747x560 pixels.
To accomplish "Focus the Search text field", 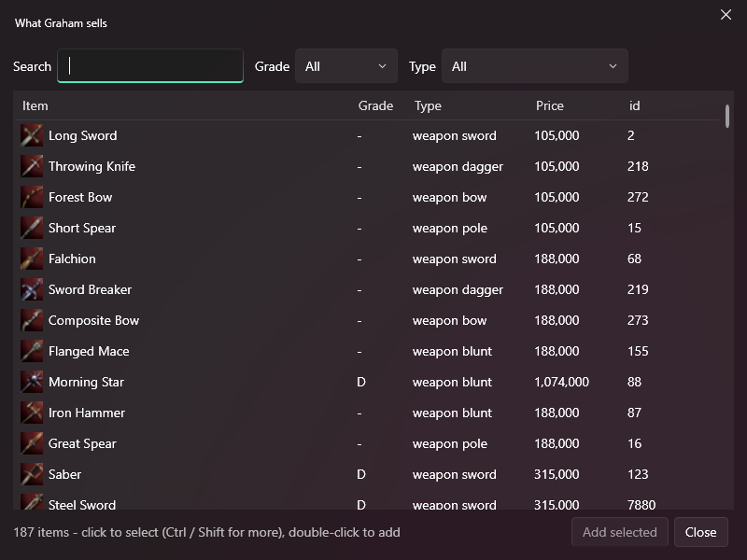I will (150, 65).
